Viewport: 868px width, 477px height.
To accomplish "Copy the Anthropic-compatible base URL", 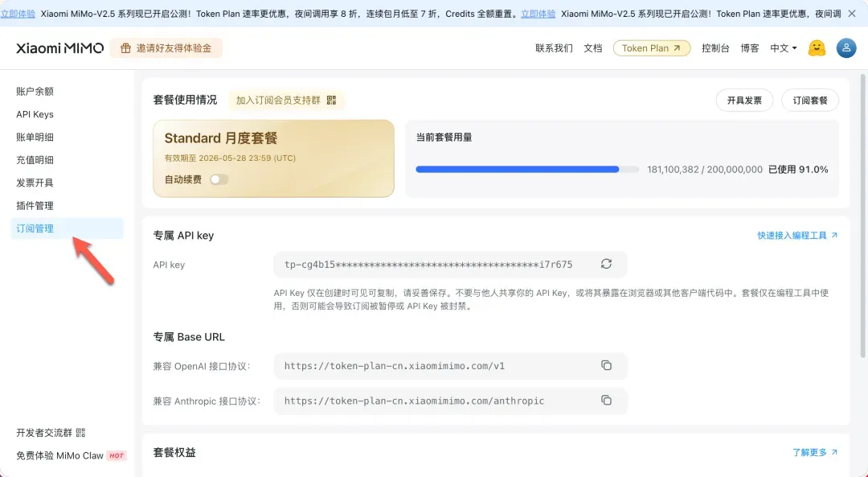I will tap(606, 401).
